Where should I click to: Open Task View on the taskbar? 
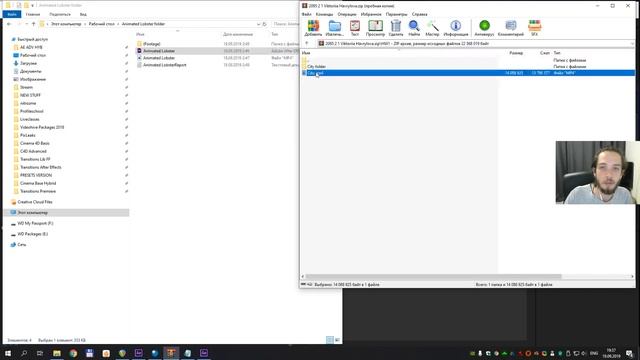point(40,353)
